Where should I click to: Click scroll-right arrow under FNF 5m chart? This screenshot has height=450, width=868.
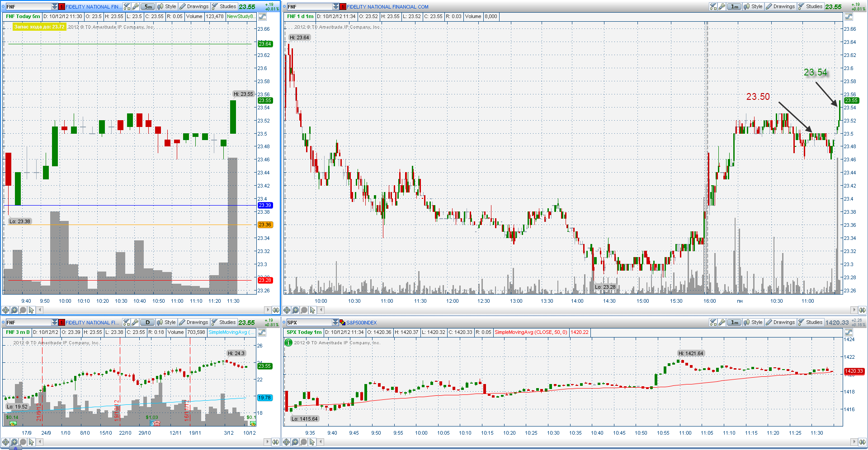point(268,310)
